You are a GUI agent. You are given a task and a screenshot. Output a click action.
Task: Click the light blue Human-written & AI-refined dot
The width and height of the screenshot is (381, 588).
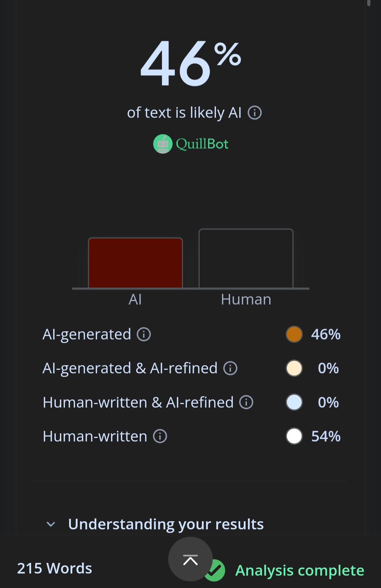click(294, 402)
